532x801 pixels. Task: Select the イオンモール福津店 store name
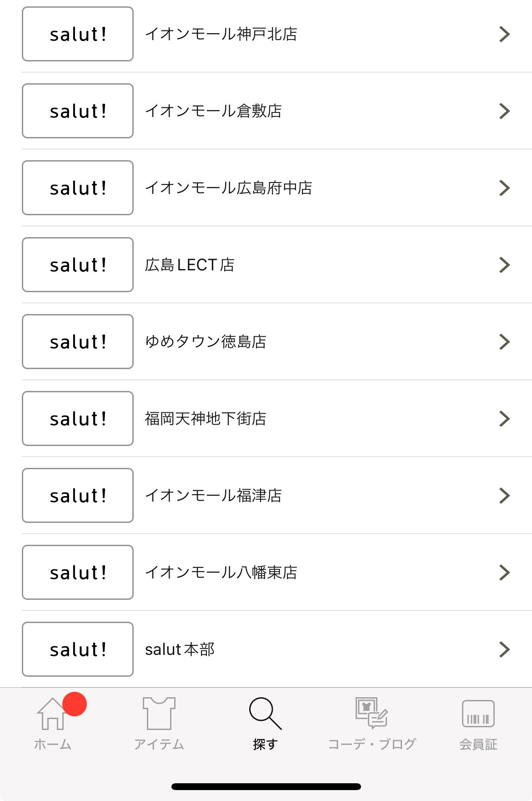[213, 496]
